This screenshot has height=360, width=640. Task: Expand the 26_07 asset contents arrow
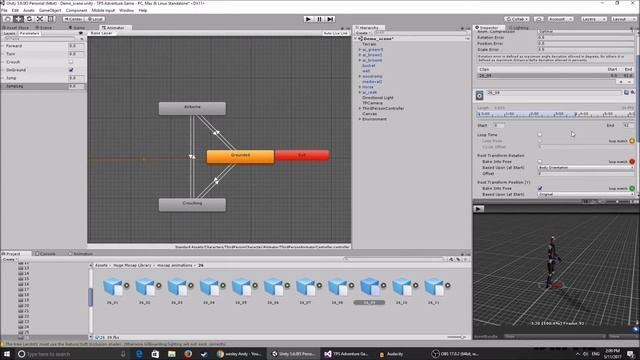pyautogui.click(x=319, y=285)
